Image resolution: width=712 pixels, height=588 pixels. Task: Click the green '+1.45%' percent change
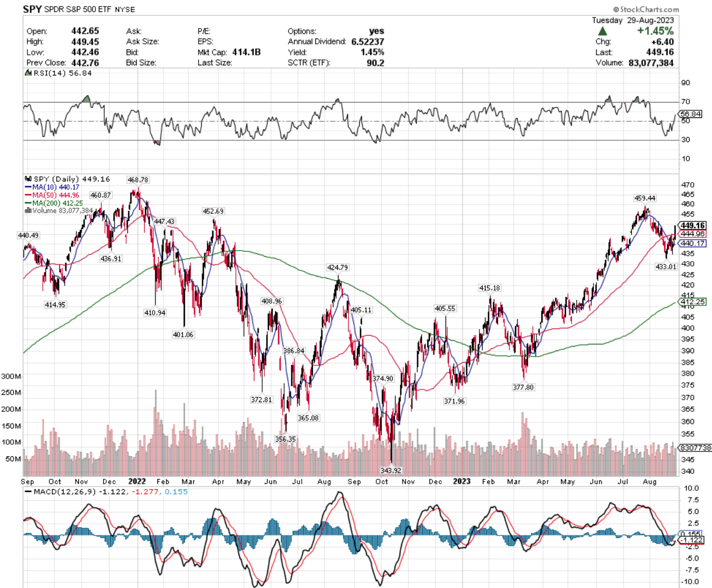(x=656, y=31)
